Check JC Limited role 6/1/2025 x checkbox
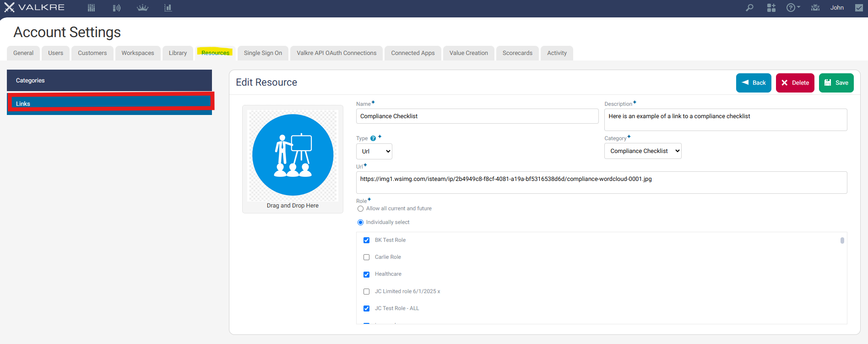Screen dimensions: 868x344 [x=366, y=292]
